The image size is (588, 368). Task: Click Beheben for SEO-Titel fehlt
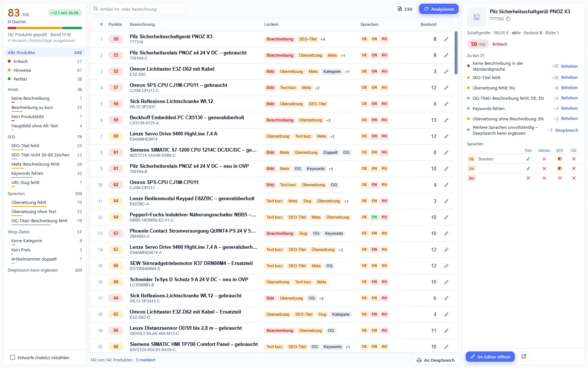569,77
